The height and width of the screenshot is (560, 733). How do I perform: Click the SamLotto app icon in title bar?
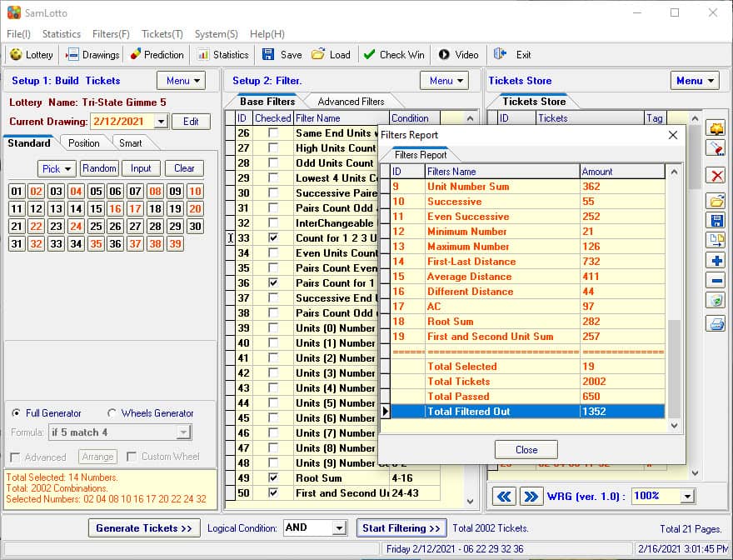(x=14, y=12)
